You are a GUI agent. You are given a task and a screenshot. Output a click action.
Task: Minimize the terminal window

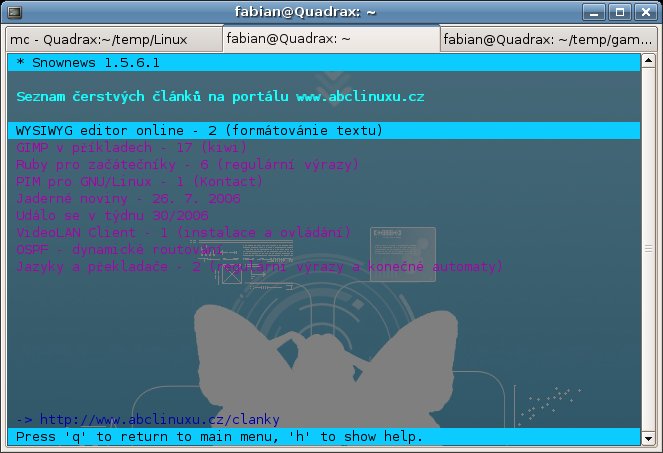coord(594,12)
